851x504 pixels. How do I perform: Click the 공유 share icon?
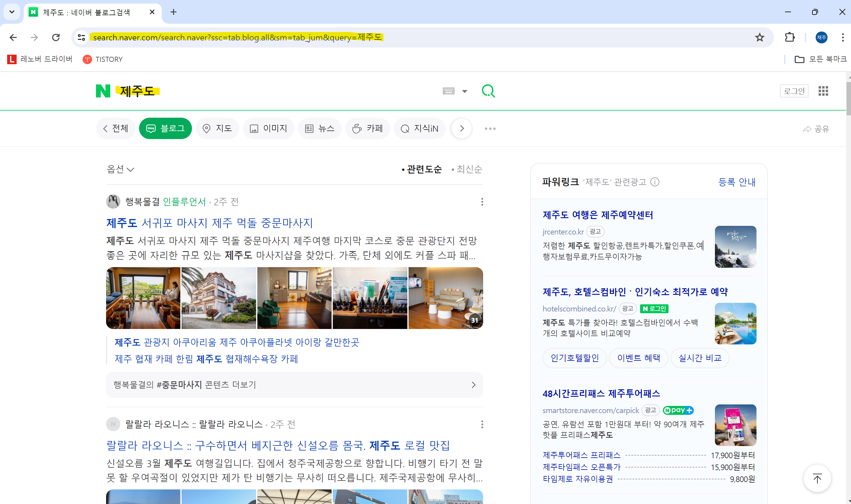(816, 129)
